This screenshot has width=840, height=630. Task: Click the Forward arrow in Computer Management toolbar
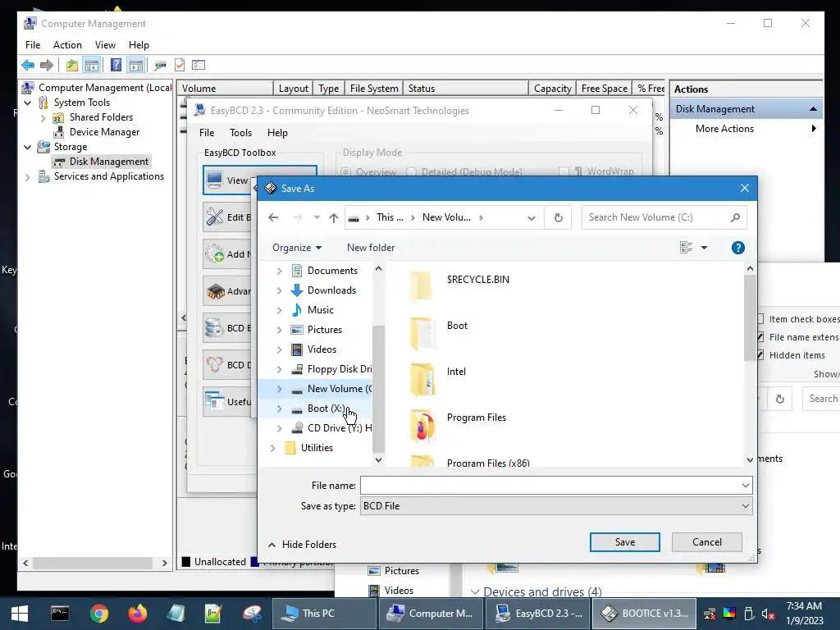click(x=47, y=66)
